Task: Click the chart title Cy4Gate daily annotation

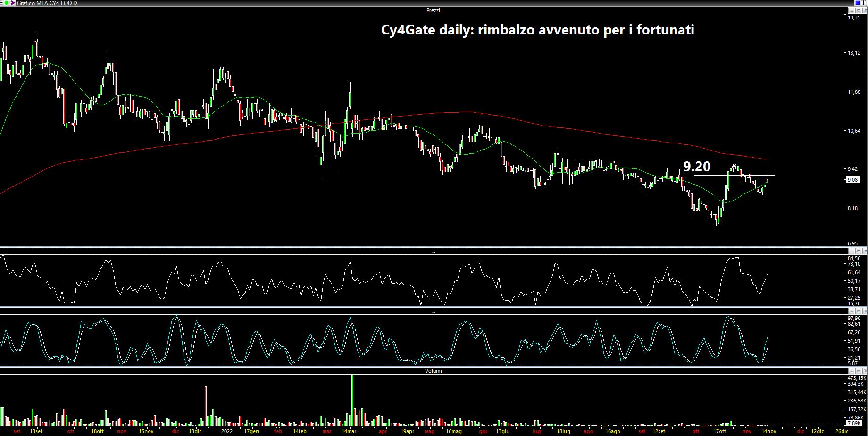Action: click(x=538, y=30)
